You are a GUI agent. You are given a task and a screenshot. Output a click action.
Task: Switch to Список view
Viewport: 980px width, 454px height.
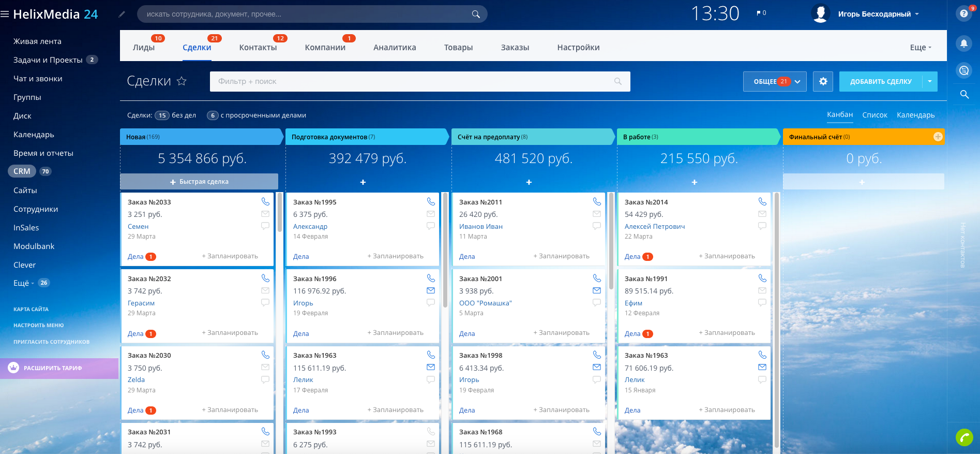pyautogui.click(x=875, y=115)
